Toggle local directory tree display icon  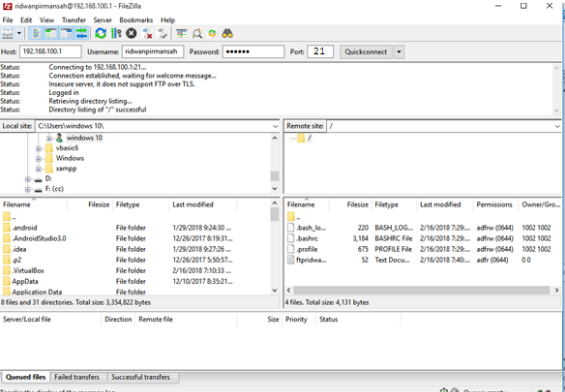coord(51,34)
